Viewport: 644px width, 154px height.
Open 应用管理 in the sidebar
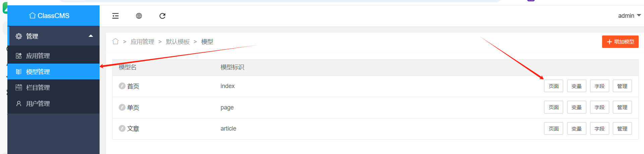(38, 56)
